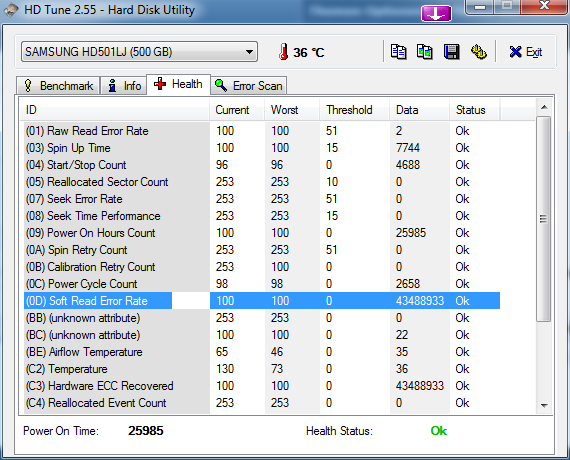The image size is (570, 460).
Task: Click the thermometer temperature icon
Action: click(x=284, y=52)
